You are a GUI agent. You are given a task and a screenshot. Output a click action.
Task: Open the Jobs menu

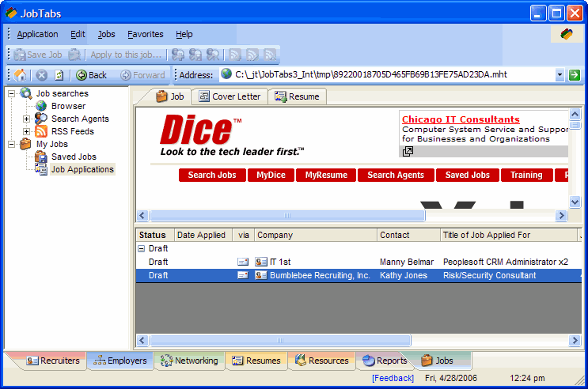pos(106,34)
